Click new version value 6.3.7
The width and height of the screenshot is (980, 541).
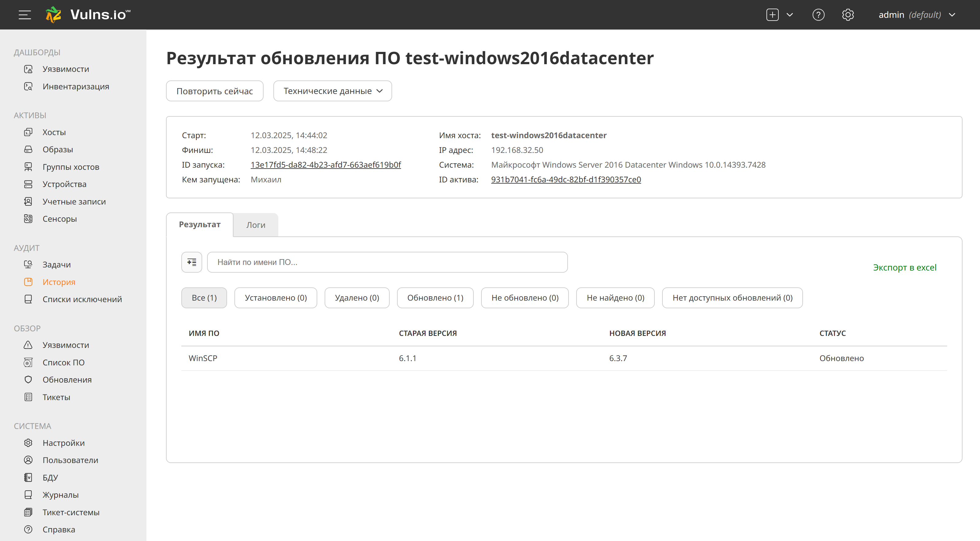point(618,358)
